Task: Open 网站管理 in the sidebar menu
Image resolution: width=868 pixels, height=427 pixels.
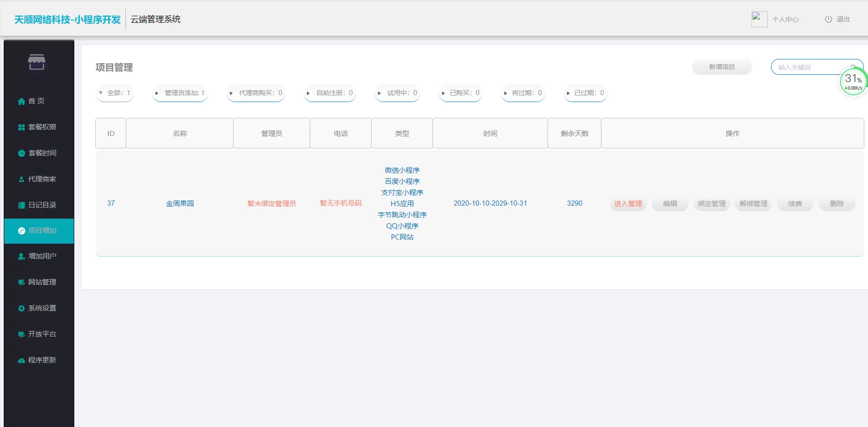Action: [42, 282]
